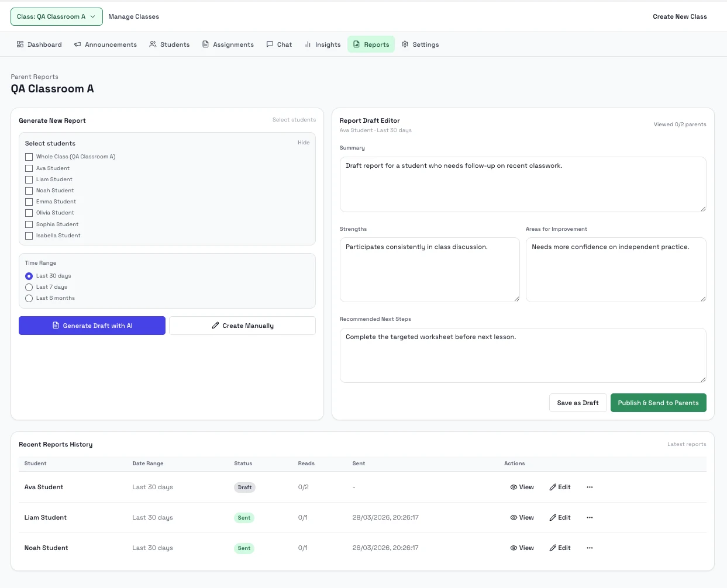Click the Insights bar chart icon
Viewport: 727px width, 588px height.
click(x=308, y=44)
